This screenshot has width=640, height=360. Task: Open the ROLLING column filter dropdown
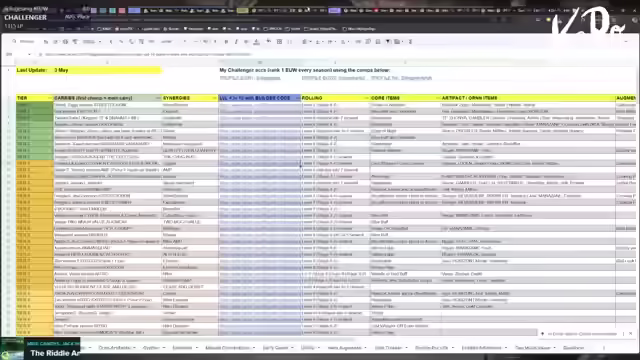click(x=366, y=98)
